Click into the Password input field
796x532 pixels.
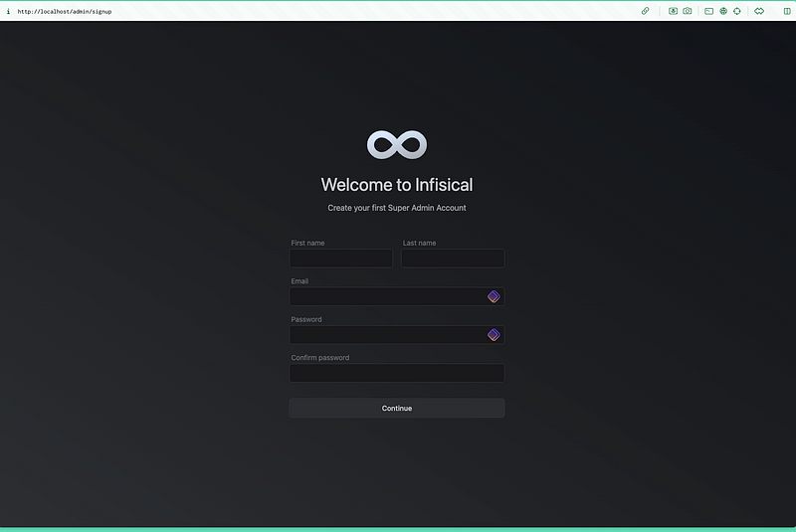(386, 335)
